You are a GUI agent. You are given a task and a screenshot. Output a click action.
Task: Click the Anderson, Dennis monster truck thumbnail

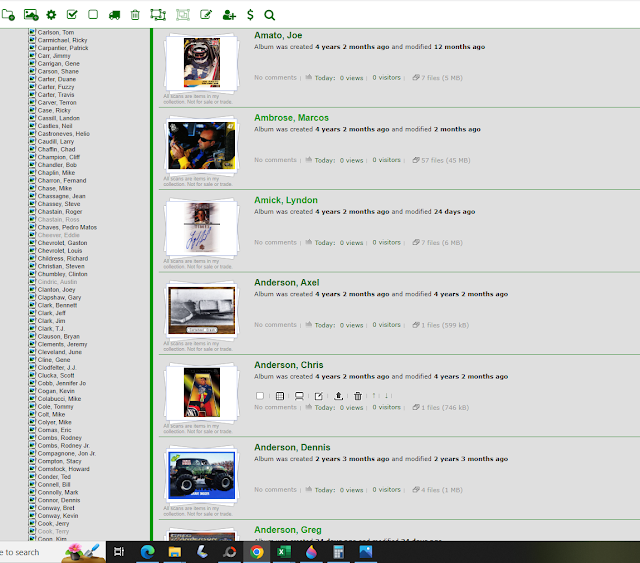pos(202,475)
